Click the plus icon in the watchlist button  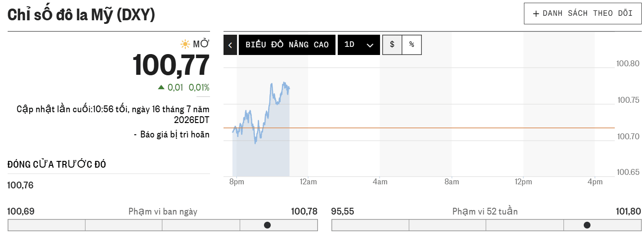click(x=536, y=14)
